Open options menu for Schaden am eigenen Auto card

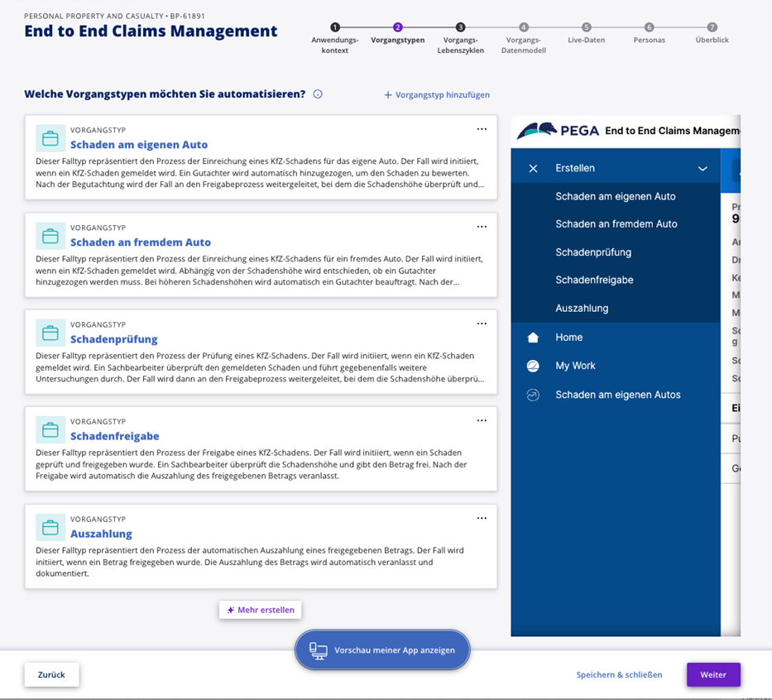tap(482, 129)
